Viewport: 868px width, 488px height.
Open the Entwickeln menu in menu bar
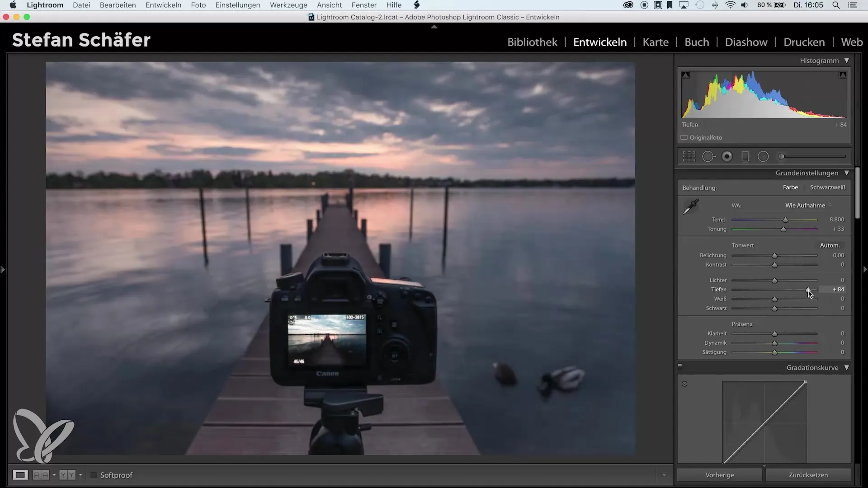tap(163, 5)
